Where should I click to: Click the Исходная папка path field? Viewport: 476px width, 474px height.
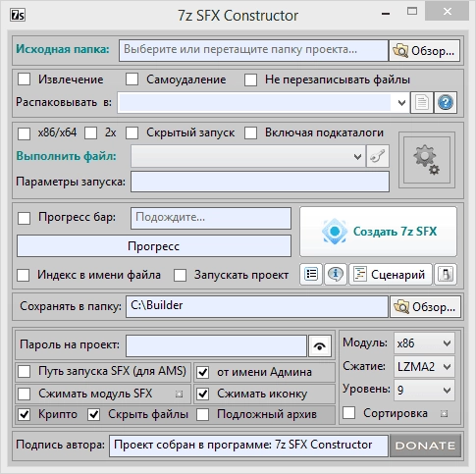253,50
